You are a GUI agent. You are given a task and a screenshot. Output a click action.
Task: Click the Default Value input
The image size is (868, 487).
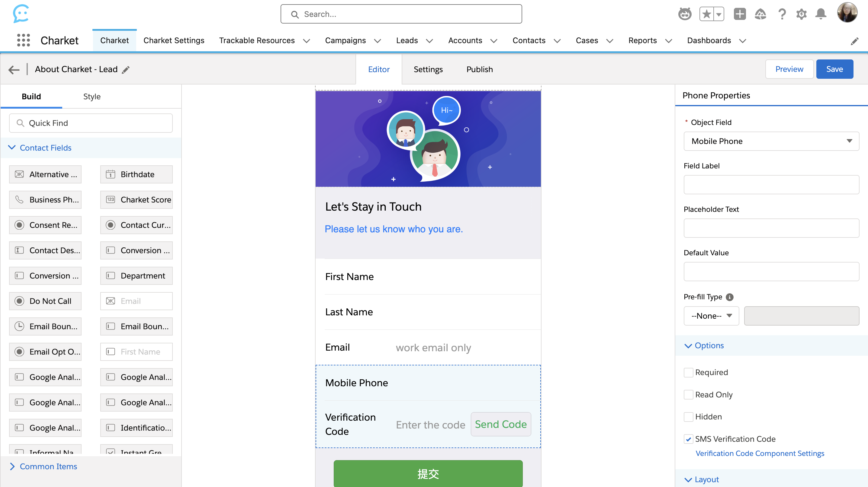[771, 271]
